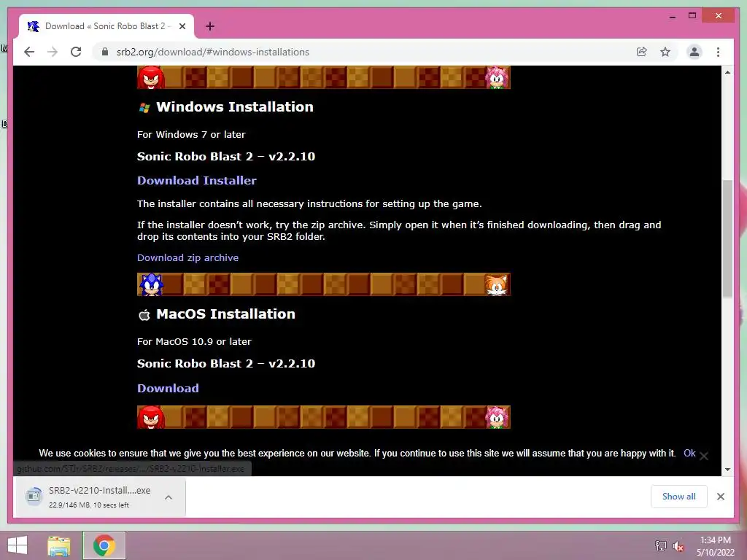Click the page scrollbar down arrow

coord(727,469)
